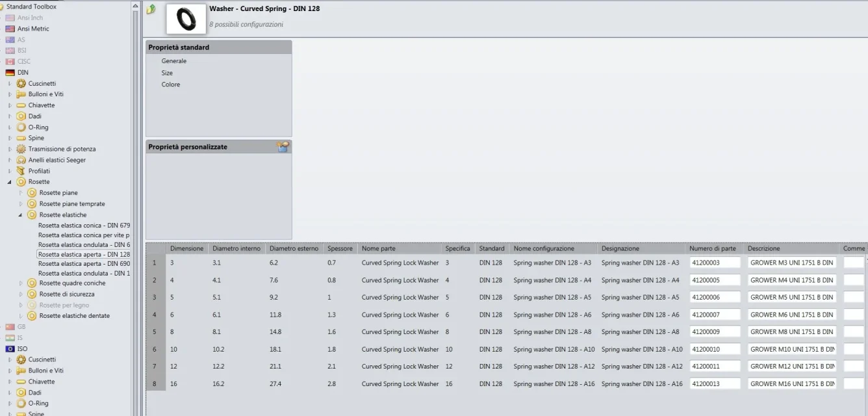Select Rosetta elastica aperta - DIN 690
This screenshot has height=416, width=868.
coord(84,265)
